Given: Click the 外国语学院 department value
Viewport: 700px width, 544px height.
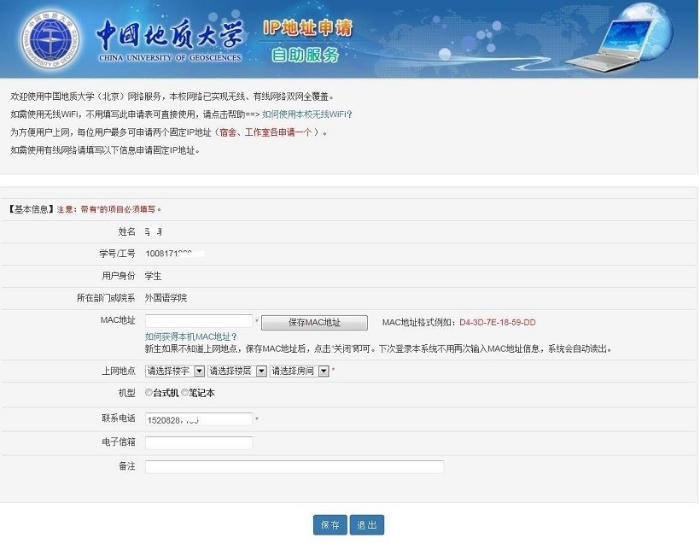Looking at the screenshot, I should click(166, 298).
